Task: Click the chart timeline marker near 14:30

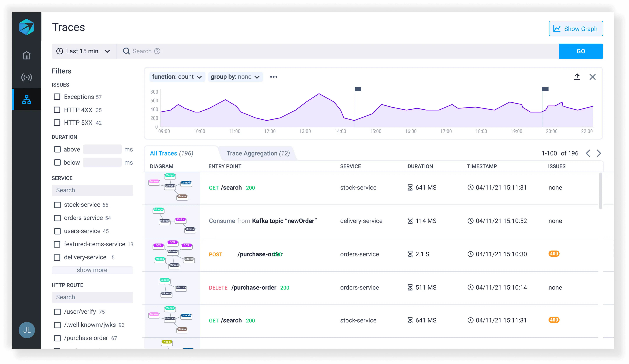Action: click(x=358, y=89)
